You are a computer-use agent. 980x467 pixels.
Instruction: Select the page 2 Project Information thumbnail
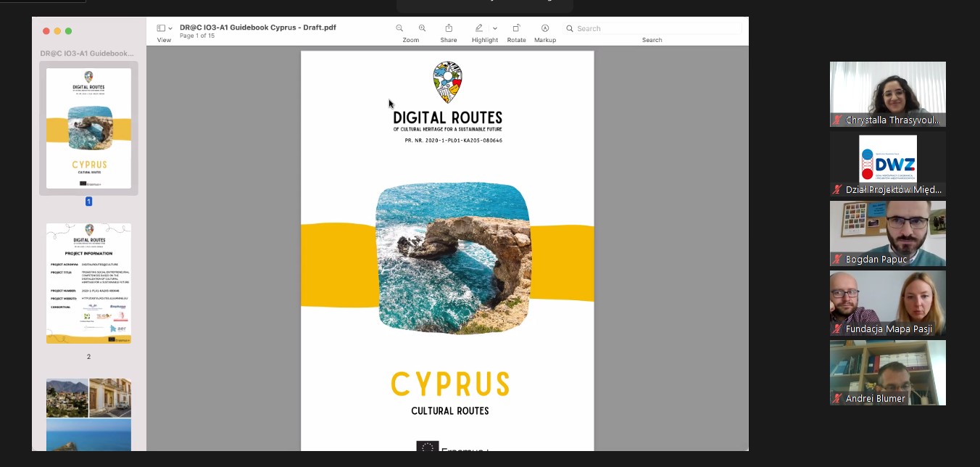tap(88, 284)
